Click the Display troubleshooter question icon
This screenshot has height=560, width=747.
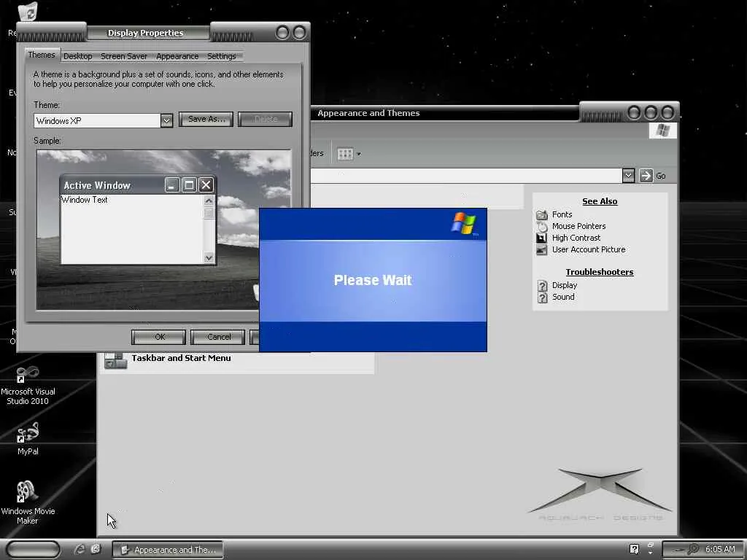542,286
